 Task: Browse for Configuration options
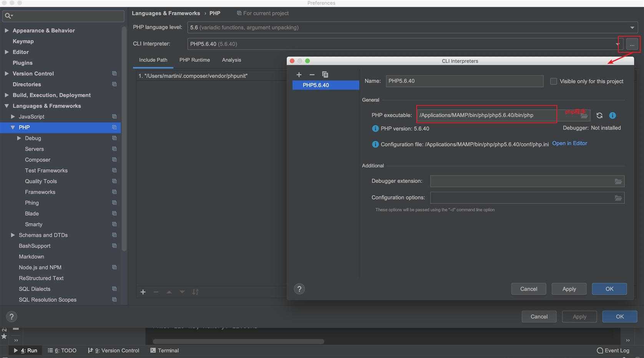[618, 198]
